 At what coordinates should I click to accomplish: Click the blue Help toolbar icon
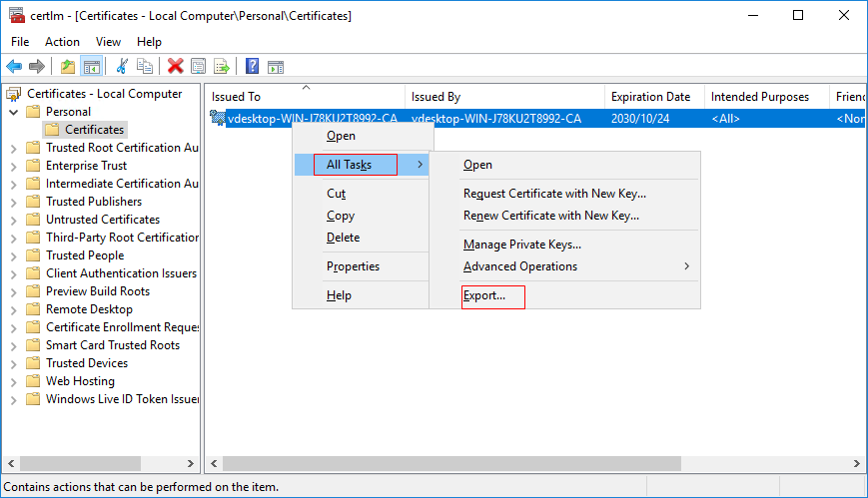tap(253, 67)
